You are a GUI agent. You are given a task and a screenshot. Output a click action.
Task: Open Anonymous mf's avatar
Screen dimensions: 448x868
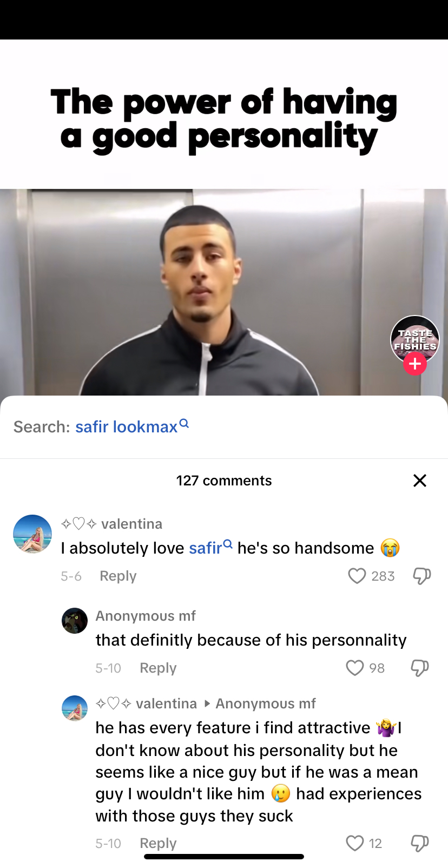75,620
